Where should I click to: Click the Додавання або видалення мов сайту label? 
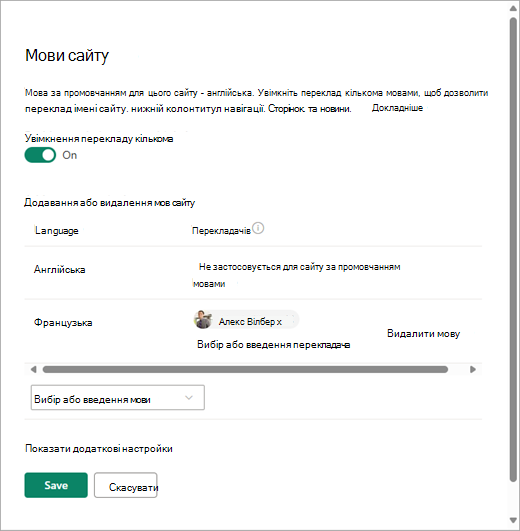(x=109, y=203)
